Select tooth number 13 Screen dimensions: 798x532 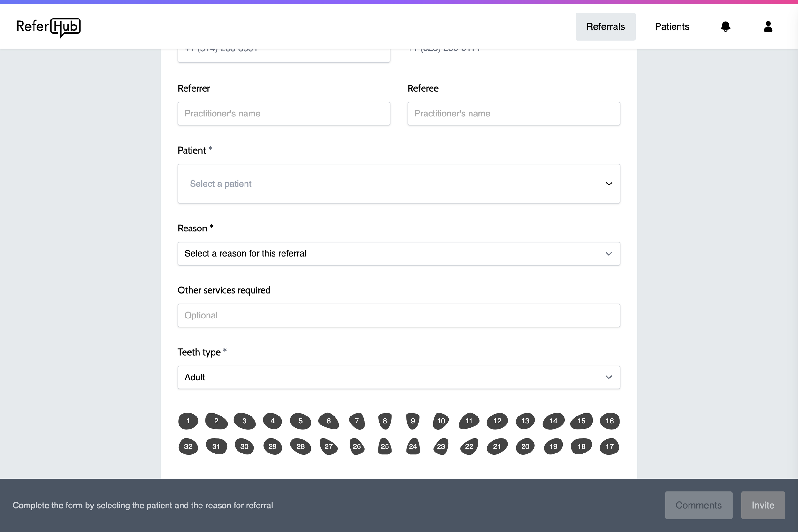525,421
